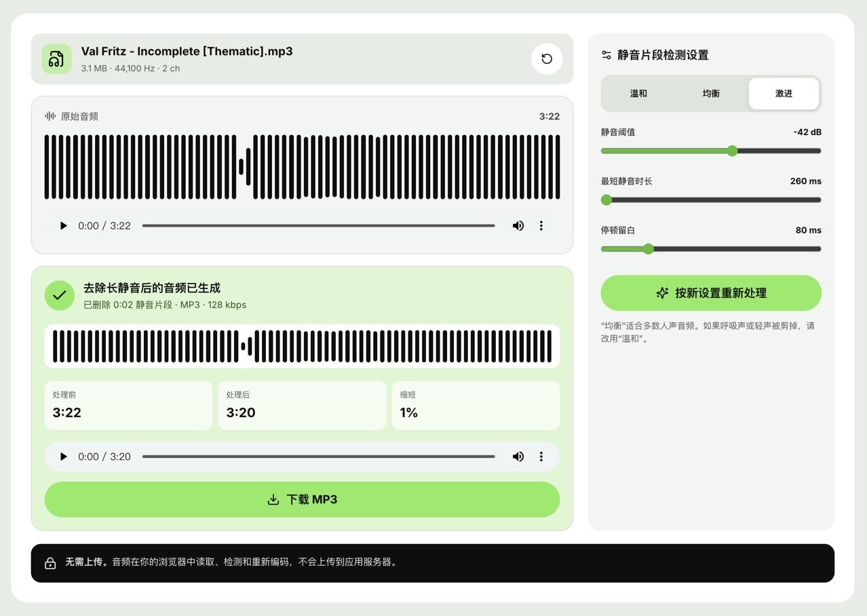Click the 处理后 3:20 stat card
The image size is (867, 616).
point(302,405)
